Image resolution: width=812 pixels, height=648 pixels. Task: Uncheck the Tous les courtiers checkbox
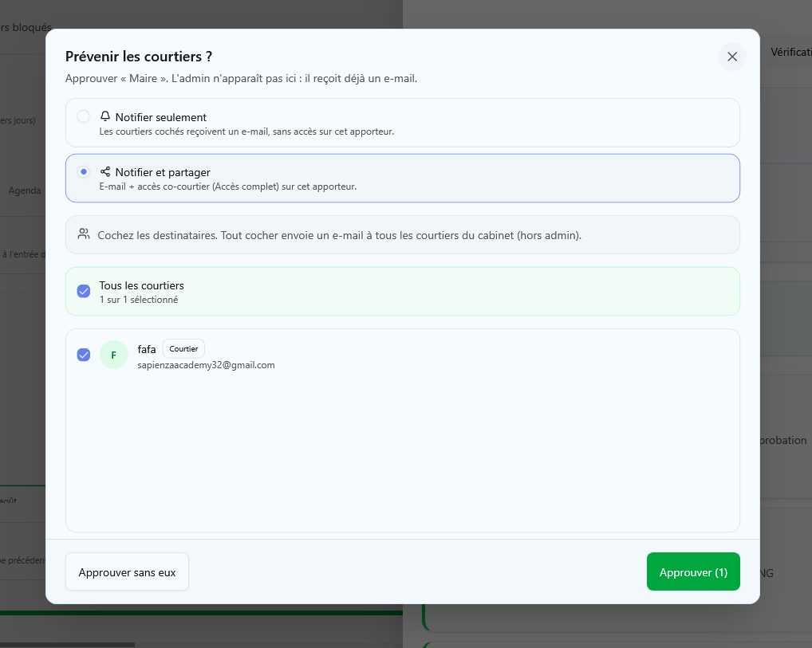tap(84, 291)
